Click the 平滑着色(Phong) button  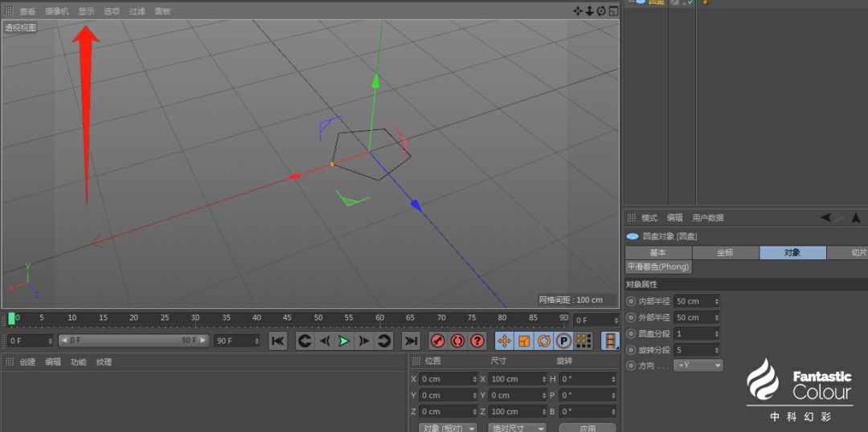click(x=658, y=267)
